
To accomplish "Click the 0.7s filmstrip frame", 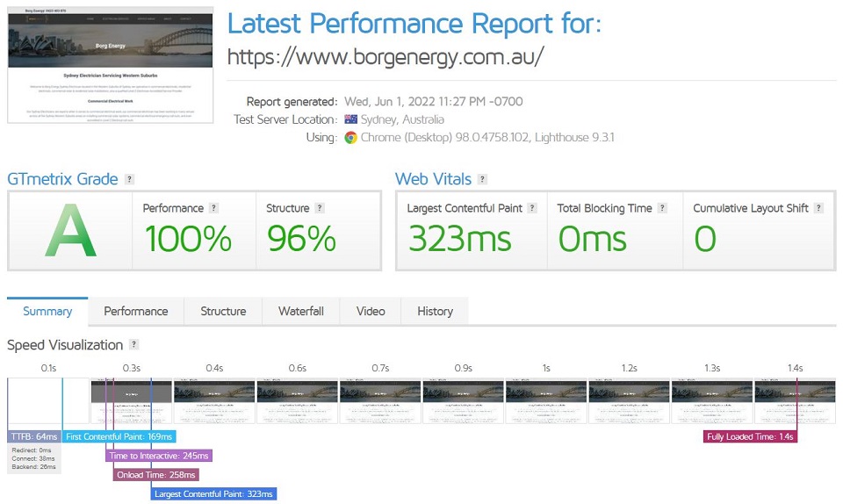I will [x=380, y=401].
